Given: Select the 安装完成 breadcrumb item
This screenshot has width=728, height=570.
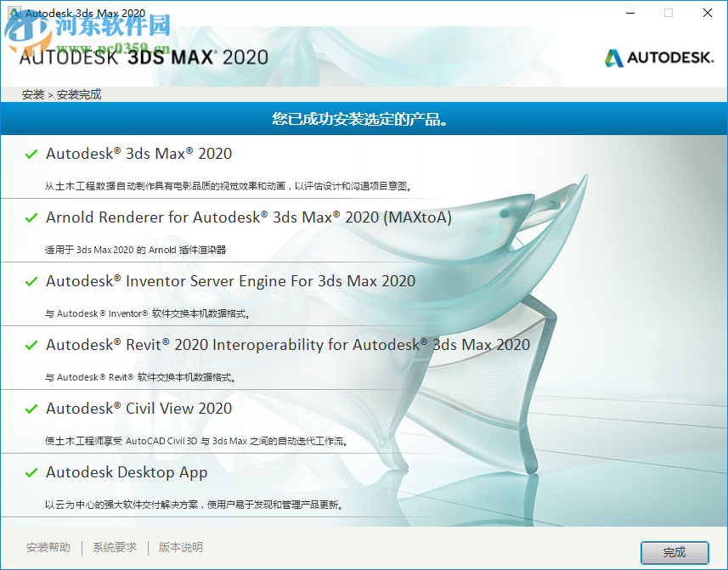Looking at the screenshot, I should point(79,93).
